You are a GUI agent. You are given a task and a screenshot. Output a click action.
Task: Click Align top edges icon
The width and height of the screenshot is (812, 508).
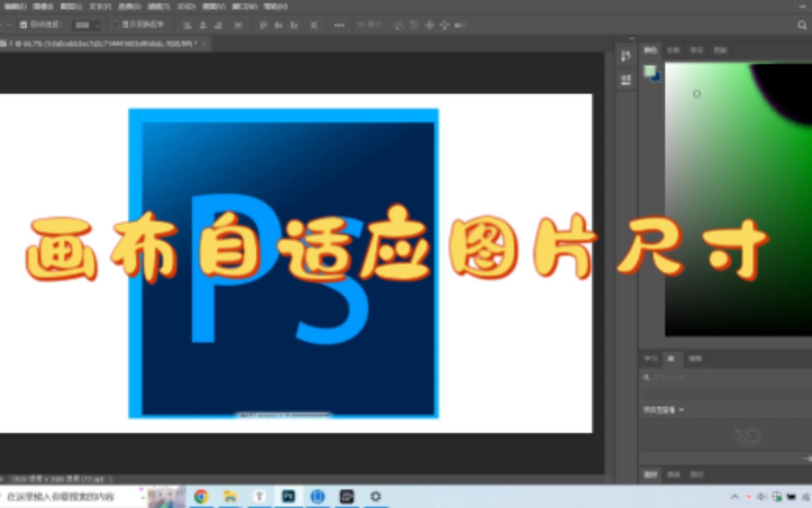coord(263,25)
